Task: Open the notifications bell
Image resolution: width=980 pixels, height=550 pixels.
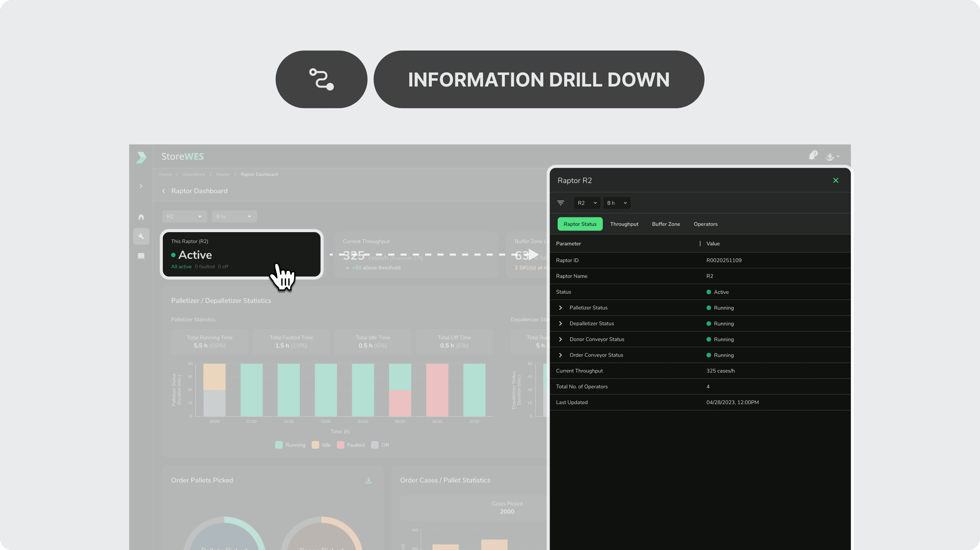Action: (812, 156)
